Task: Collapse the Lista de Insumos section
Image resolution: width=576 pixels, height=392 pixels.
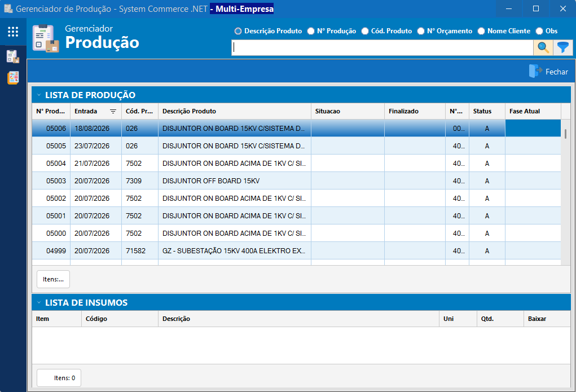Action: 38,303
